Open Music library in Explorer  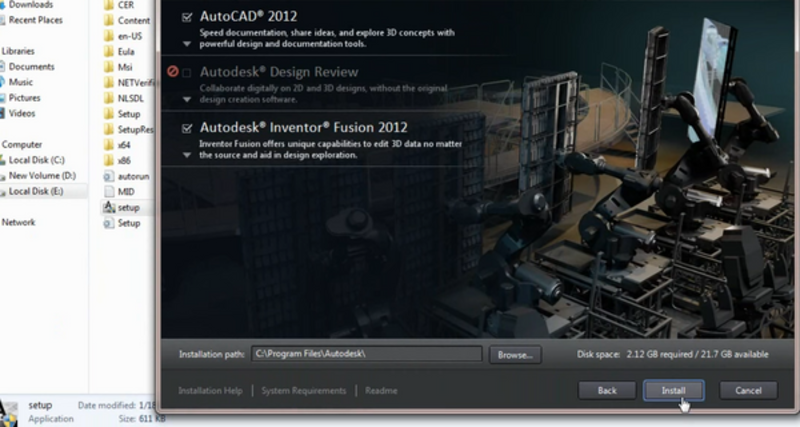click(x=20, y=82)
